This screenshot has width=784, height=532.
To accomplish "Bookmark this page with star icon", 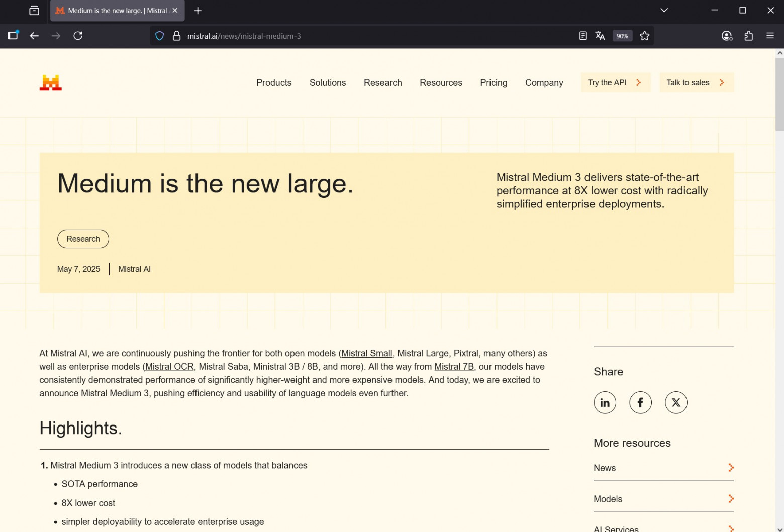I will click(x=645, y=36).
